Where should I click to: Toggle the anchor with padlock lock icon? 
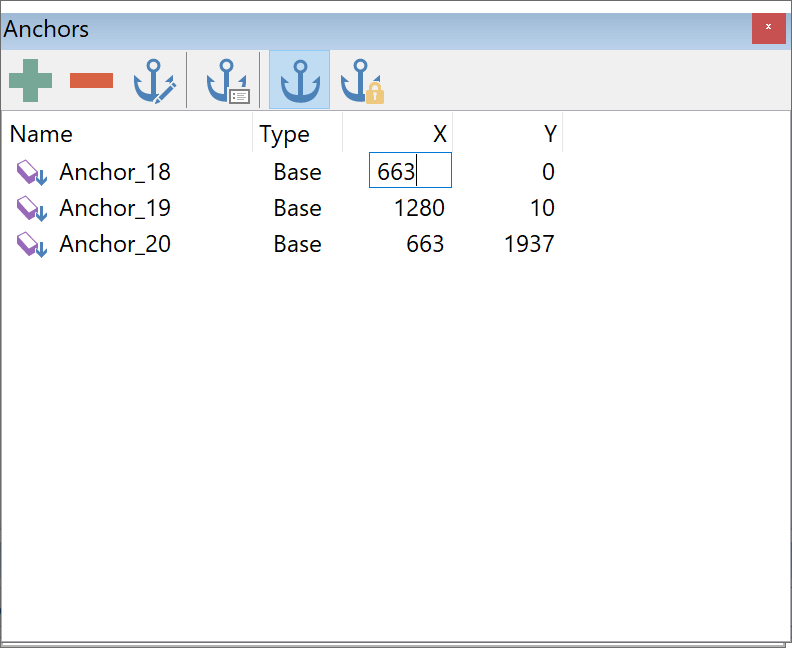tap(361, 81)
